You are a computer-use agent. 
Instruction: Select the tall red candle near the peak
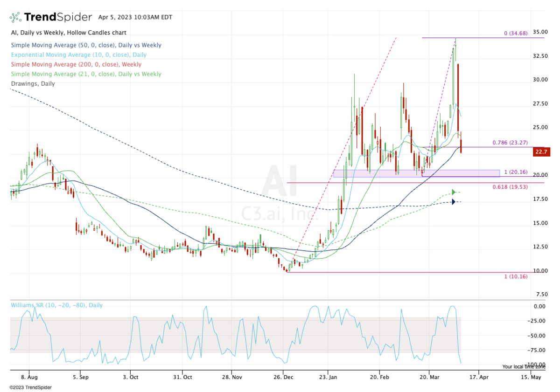(x=458, y=97)
